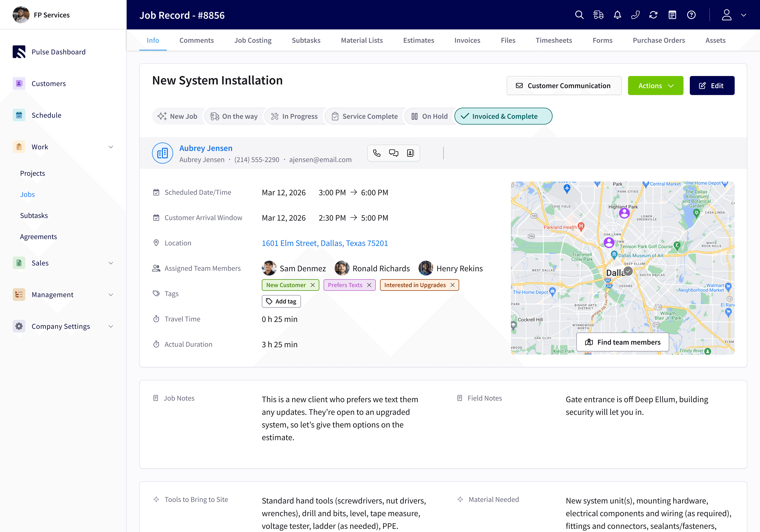
Task: Open chat messages icon for customer
Action: coord(394,153)
